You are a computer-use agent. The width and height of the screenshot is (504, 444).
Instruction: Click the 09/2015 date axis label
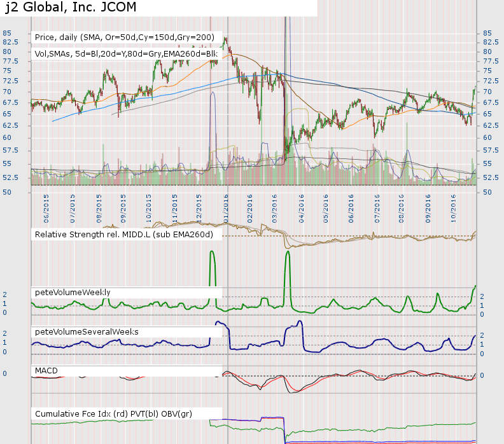123,209
